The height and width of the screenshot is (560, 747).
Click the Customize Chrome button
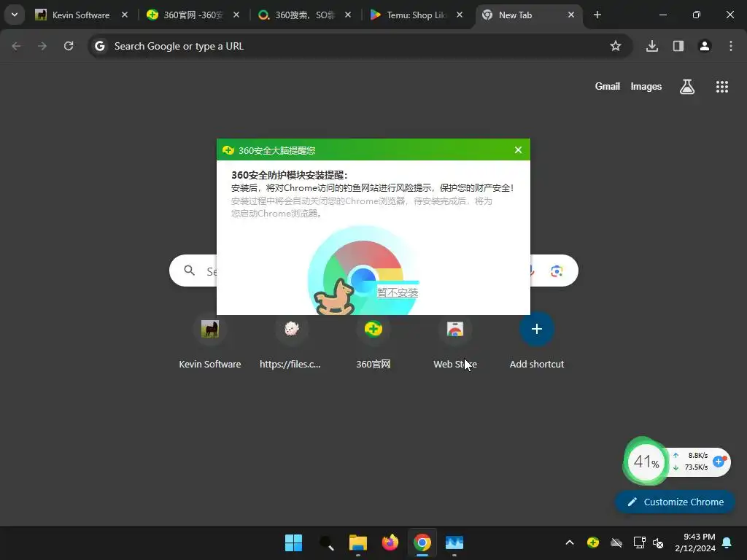point(675,502)
